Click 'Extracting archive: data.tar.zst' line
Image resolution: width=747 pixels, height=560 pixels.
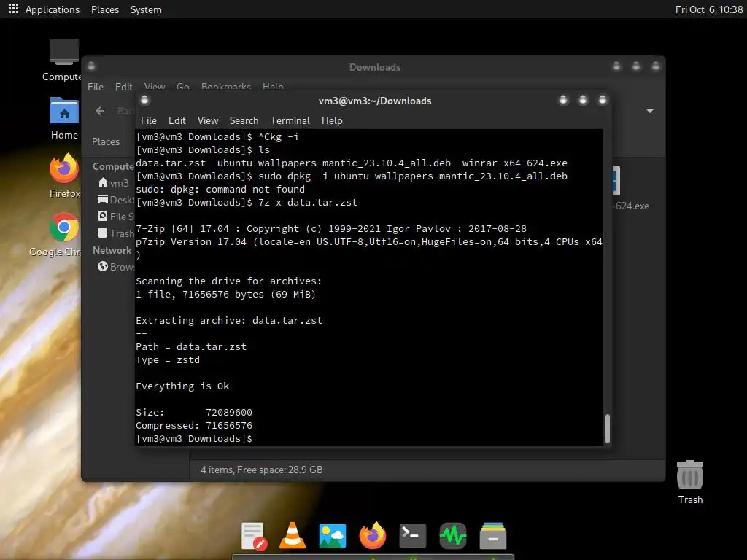[x=229, y=321]
